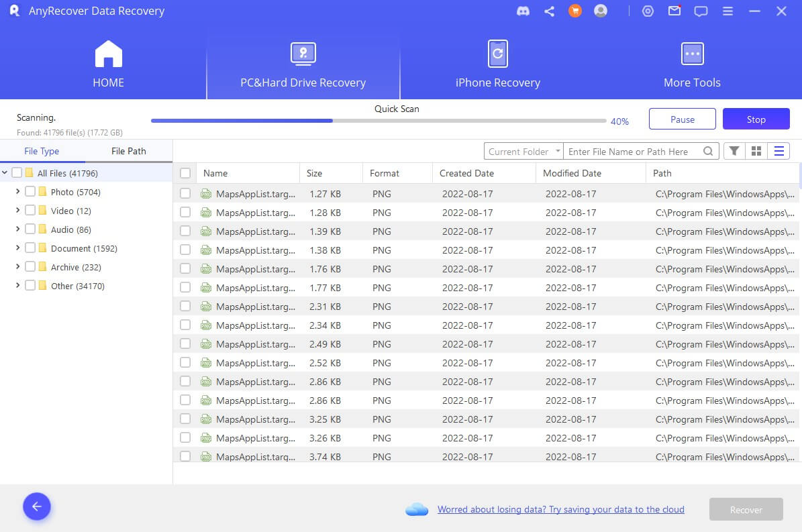Viewport: 802px width, 532px height.
Task: Open the filter icon above the file list
Action: point(734,151)
